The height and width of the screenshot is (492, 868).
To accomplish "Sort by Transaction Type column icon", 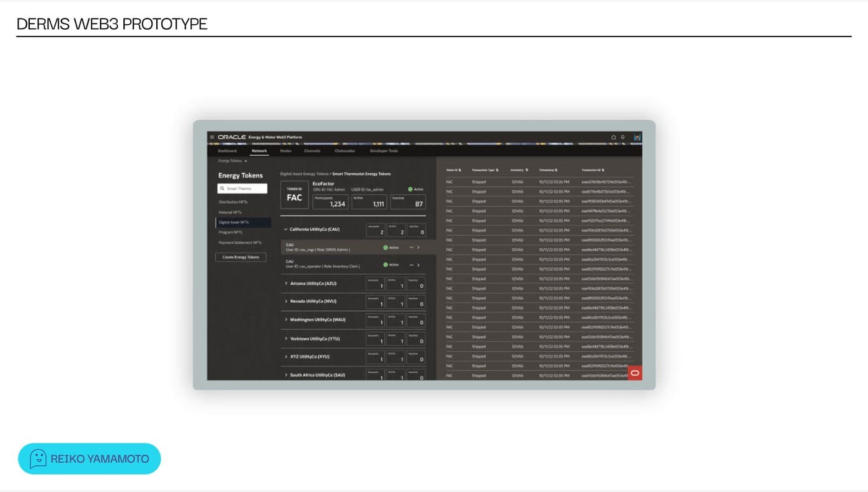I will coord(497,169).
